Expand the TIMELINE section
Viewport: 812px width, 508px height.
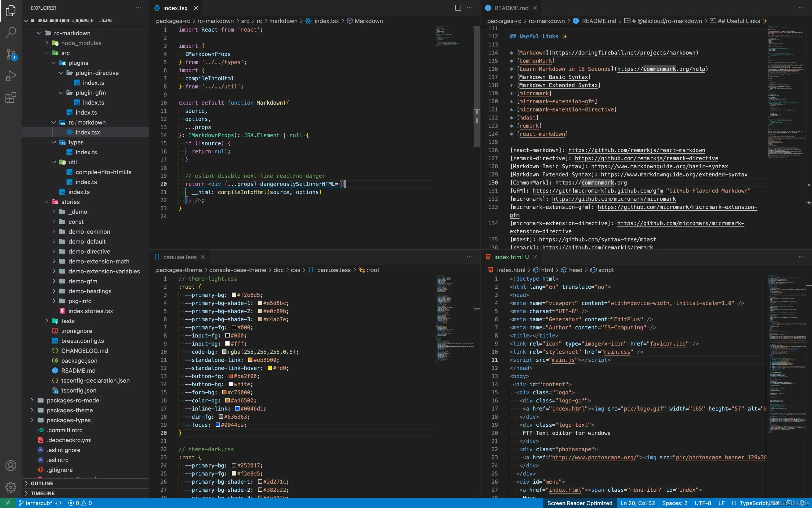pyautogui.click(x=42, y=493)
